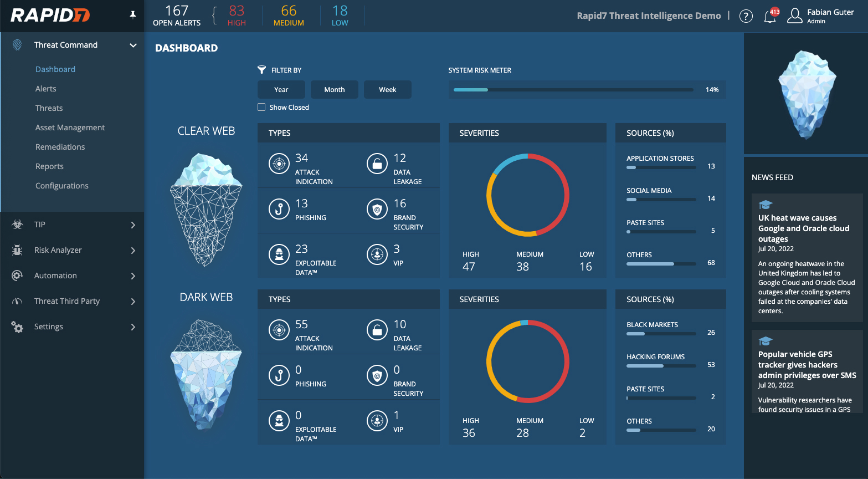
Task: Click Clear Web Data Leakage lock icon
Action: pyautogui.click(x=377, y=164)
